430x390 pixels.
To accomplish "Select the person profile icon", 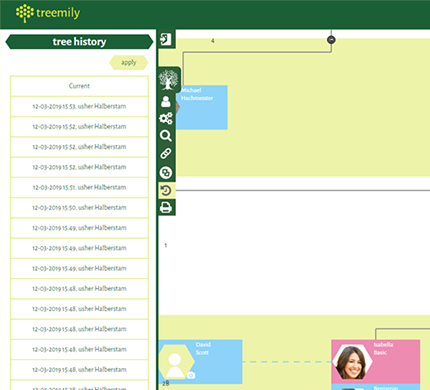I will point(166,102).
